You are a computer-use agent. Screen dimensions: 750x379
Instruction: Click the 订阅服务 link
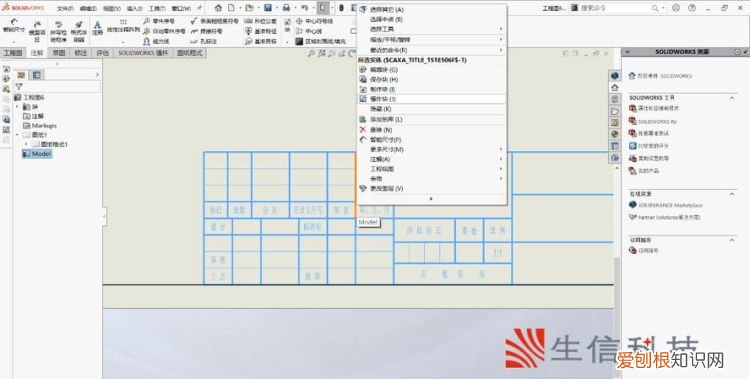[x=644, y=251]
